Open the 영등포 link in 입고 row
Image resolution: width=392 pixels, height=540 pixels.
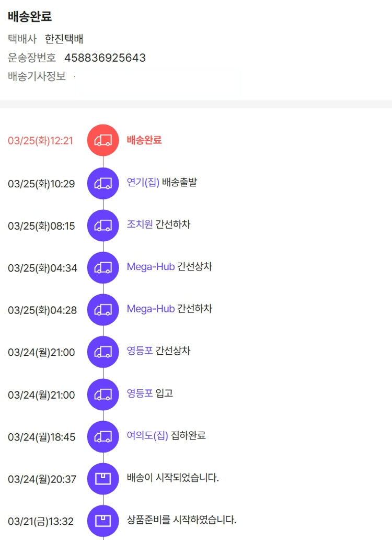(140, 393)
